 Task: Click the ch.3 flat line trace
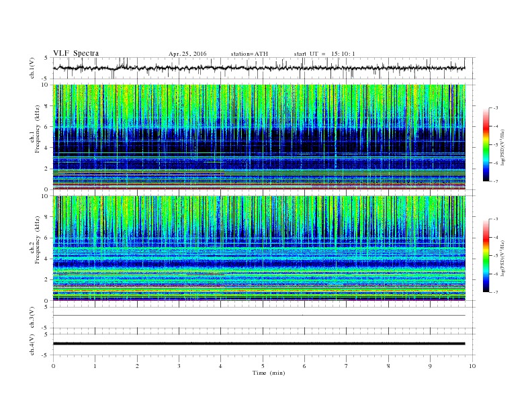pyautogui.click(x=259, y=316)
